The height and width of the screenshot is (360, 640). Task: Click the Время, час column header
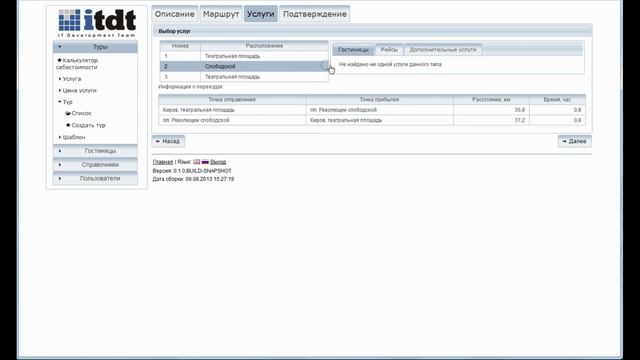point(558,100)
